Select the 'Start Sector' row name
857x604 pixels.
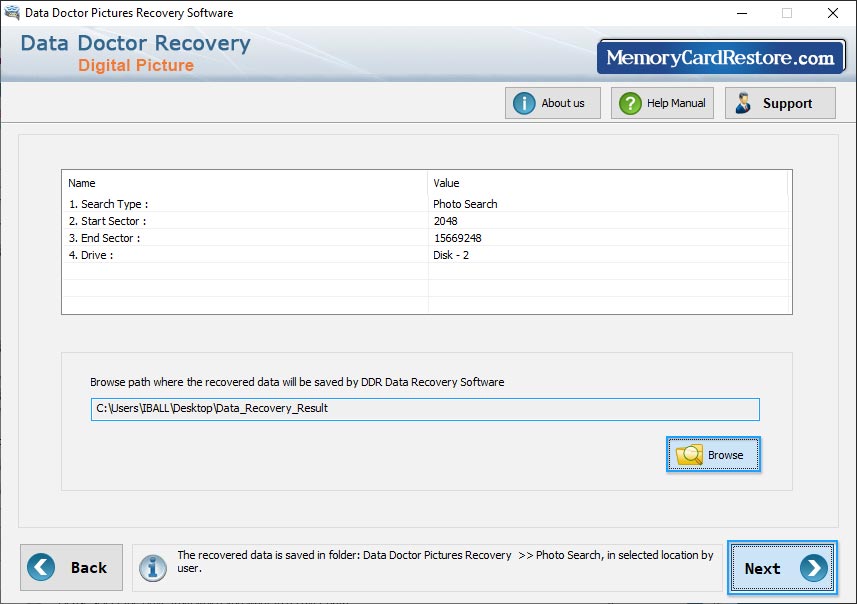pos(107,221)
